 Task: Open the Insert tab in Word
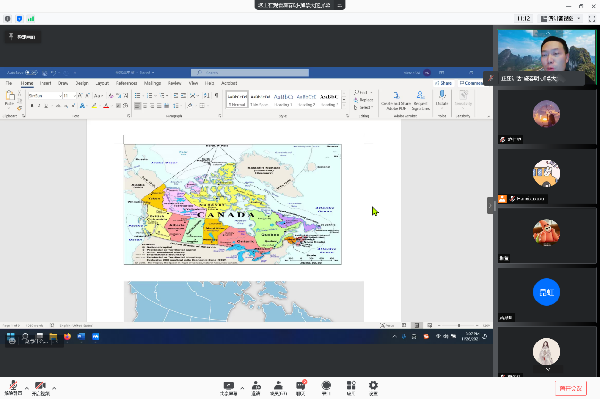click(45, 83)
